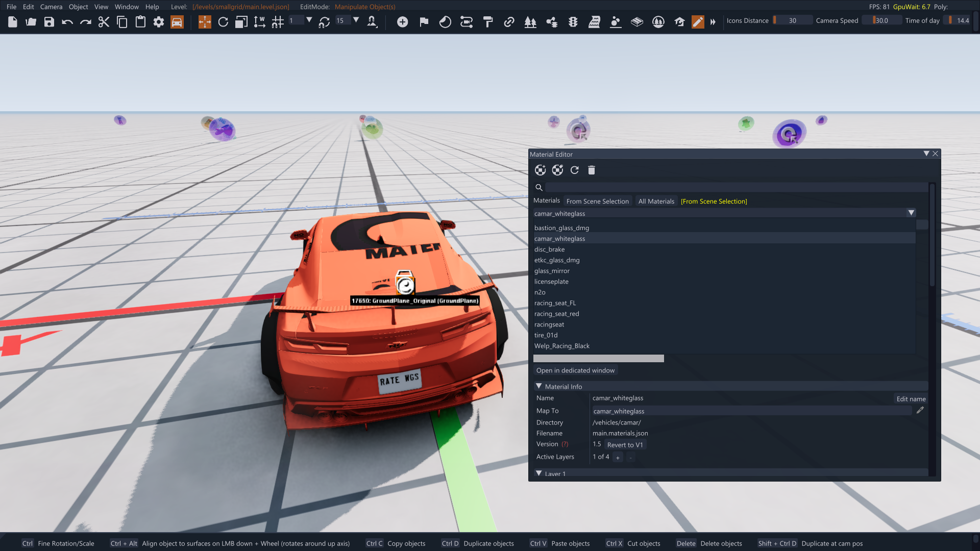Open the house with arrow tool
Screen dimensions: 980x551
[x=679, y=22]
